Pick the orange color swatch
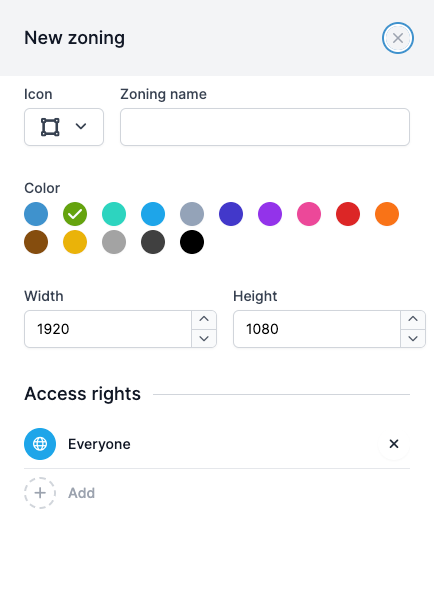447x601 pixels. [x=387, y=214]
